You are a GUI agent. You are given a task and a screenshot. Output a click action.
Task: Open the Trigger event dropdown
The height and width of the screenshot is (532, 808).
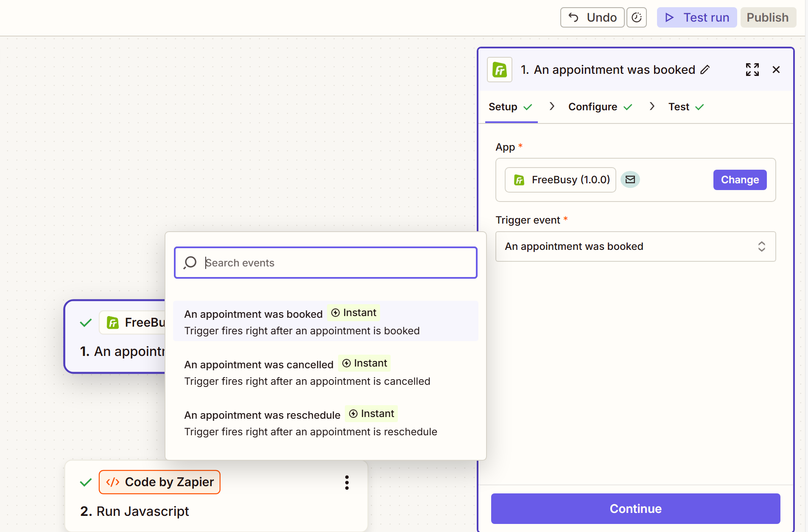tap(635, 246)
